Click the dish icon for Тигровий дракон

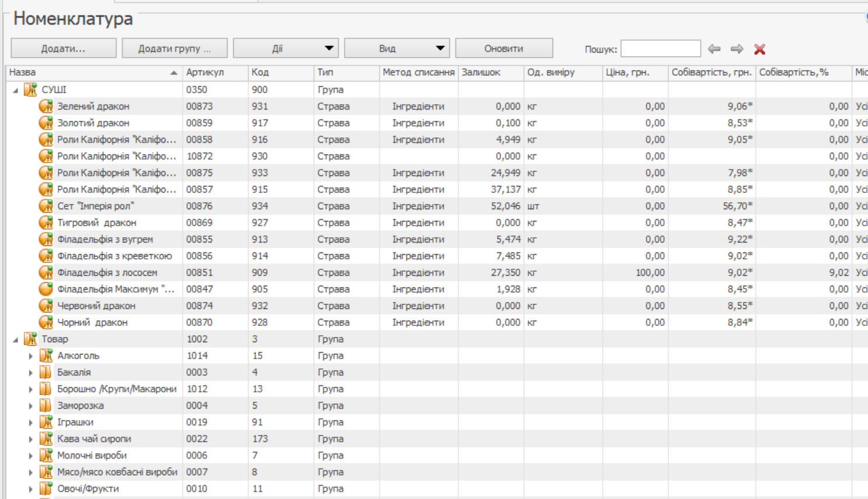click(46, 223)
